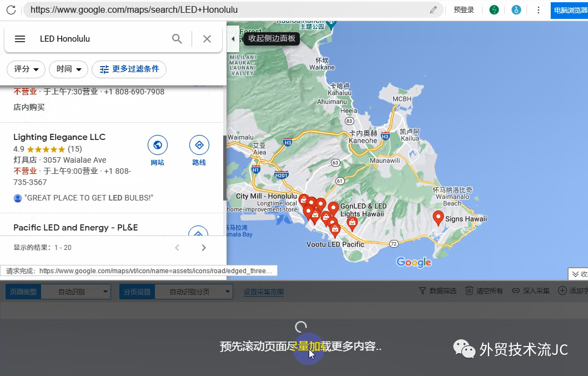Click the add field plus icon
588x376 pixels.
pos(562,290)
